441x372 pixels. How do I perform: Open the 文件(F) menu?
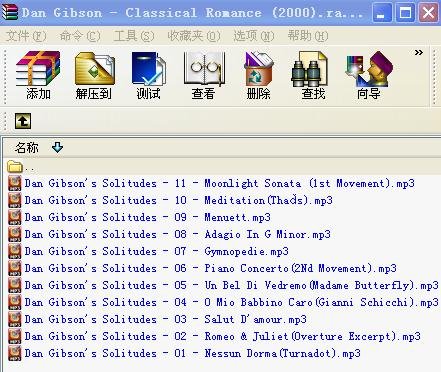(26, 36)
